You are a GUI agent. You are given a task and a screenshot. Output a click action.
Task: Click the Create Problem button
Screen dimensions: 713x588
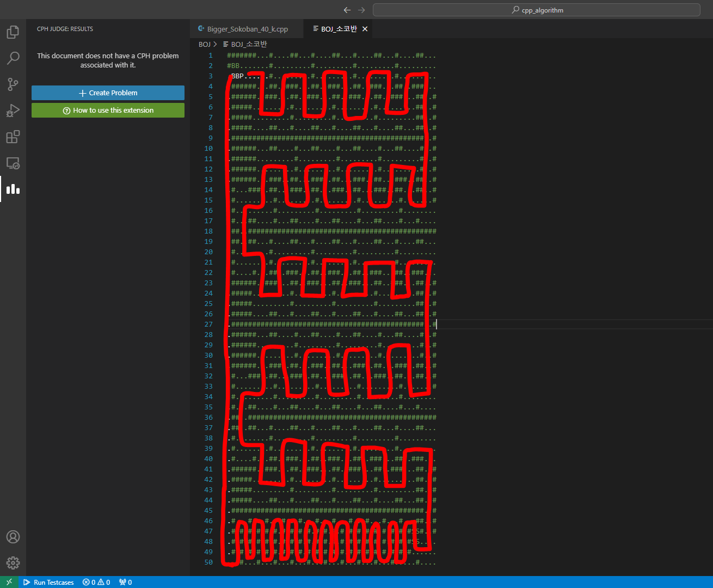(x=108, y=93)
